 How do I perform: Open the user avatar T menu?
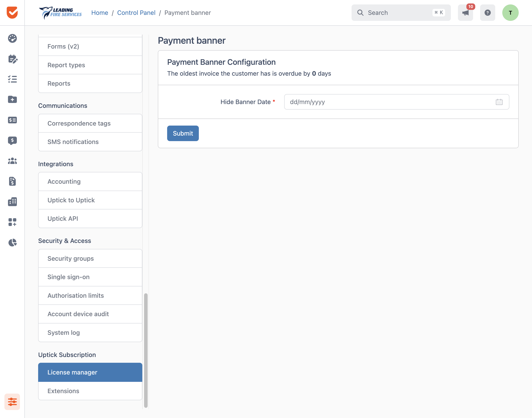[510, 13]
